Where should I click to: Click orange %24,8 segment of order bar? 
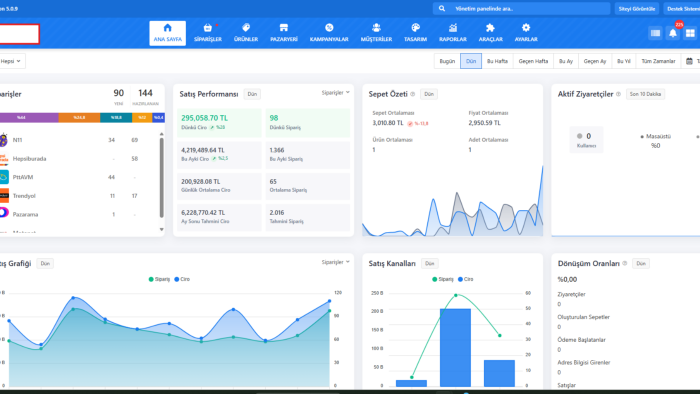tap(79, 117)
